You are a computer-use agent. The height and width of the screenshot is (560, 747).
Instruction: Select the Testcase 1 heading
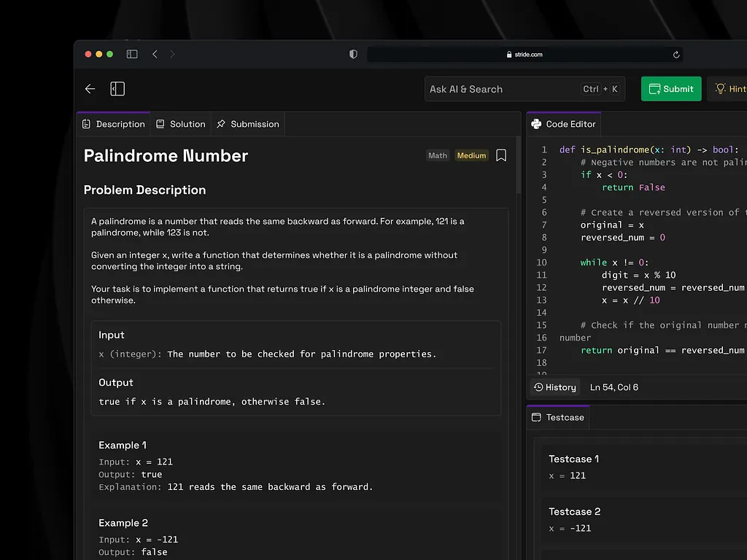pos(573,459)
